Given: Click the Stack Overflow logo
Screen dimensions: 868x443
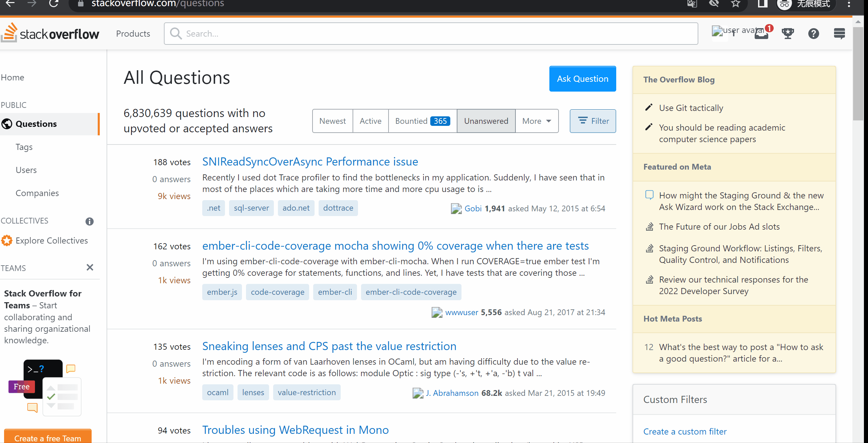Looking at the screenshot, I should pyautogui.click(x=50, y=34).
